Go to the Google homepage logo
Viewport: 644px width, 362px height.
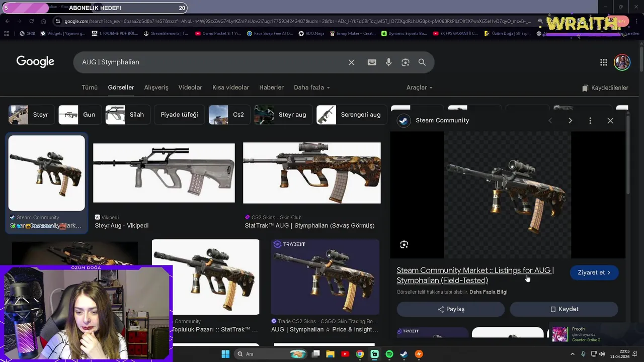click(x=35, y=62)
